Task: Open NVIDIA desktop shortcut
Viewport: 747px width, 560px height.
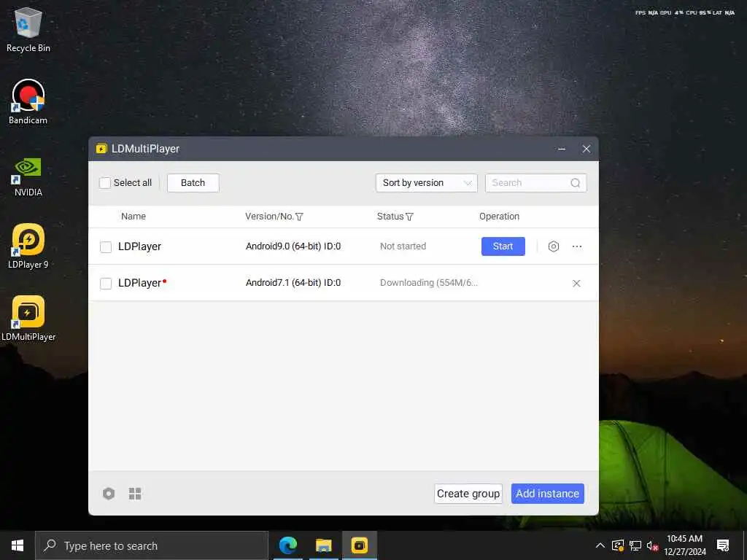Action: point(28,176)
